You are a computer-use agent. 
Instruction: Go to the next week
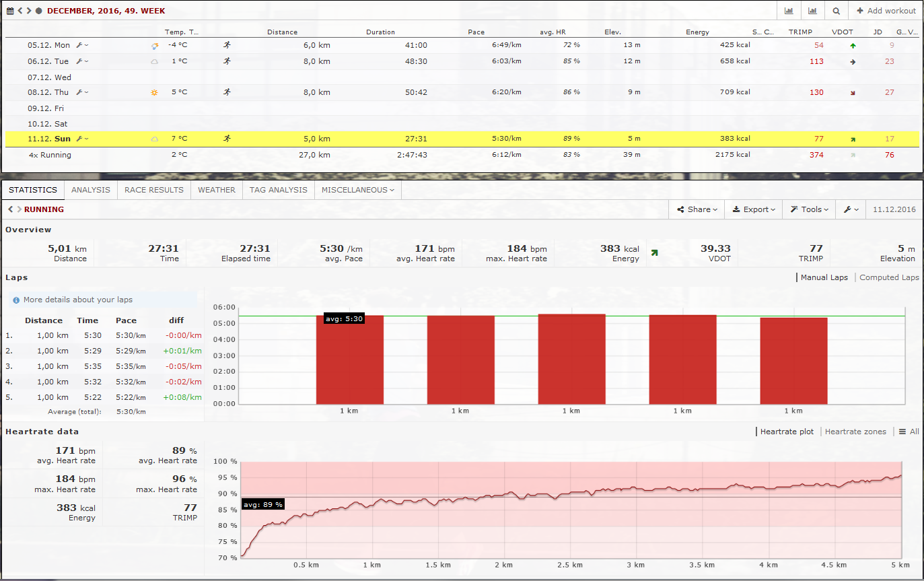point(28,11)
